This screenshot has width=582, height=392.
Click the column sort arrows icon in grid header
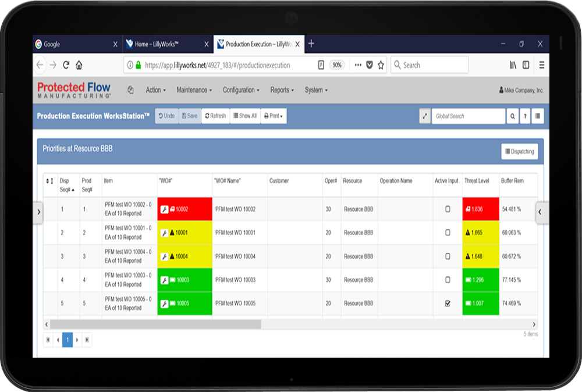tap(49, 181)
